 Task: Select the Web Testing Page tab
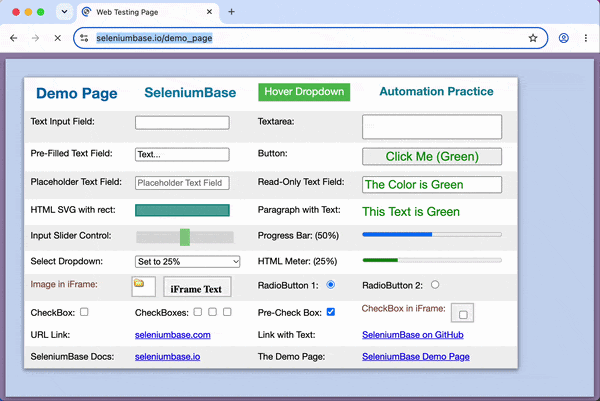[x=147, y=12]
